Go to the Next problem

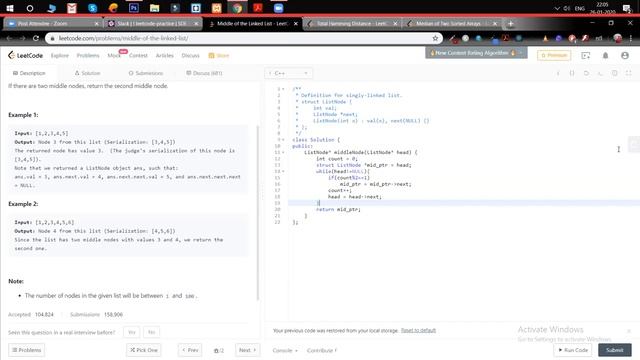click(247, 350)
